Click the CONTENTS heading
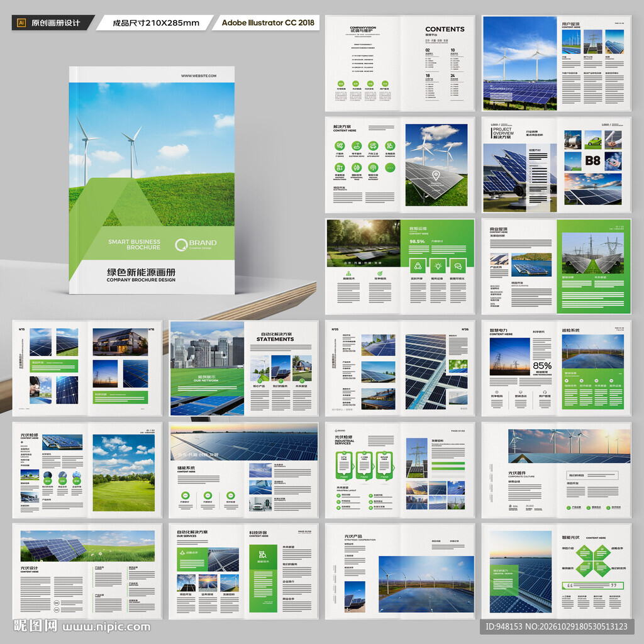The width and height of the screenshot is (644, 644). coord(445,29)
